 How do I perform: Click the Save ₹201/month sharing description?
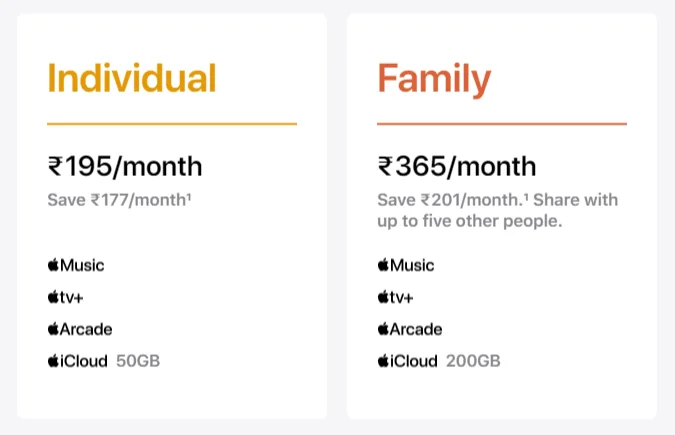pos(497,209)
